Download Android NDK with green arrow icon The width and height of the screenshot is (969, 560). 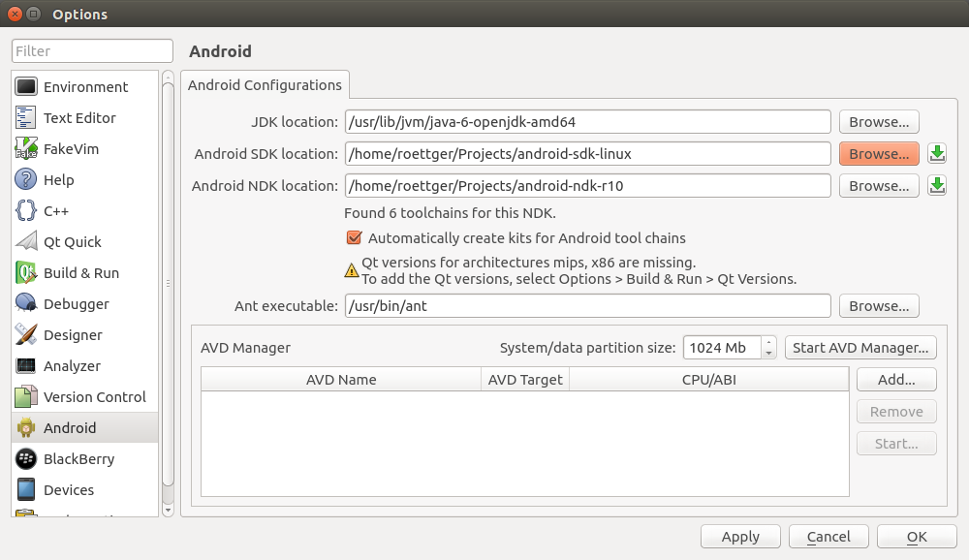tap(937, 186)
